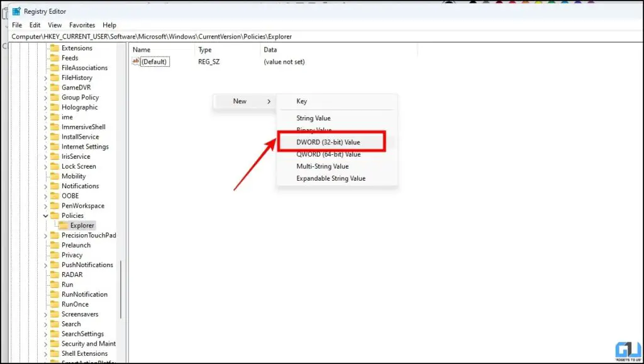
Task: Expand the Holographic key
Action: pos(45,108)
